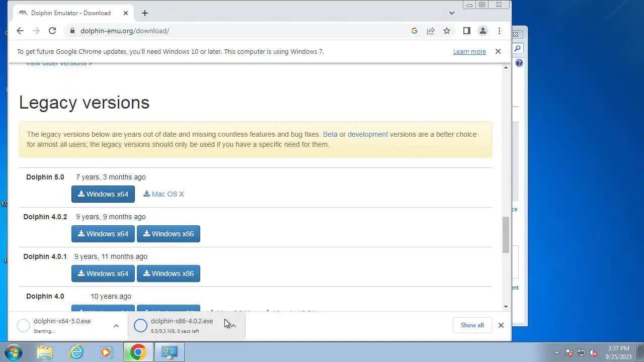Open the dolphin-x64-5.0.exe download item

62,325
